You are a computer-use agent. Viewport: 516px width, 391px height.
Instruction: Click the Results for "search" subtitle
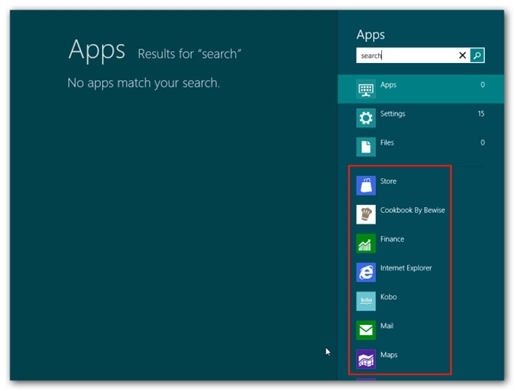[189, 54]
